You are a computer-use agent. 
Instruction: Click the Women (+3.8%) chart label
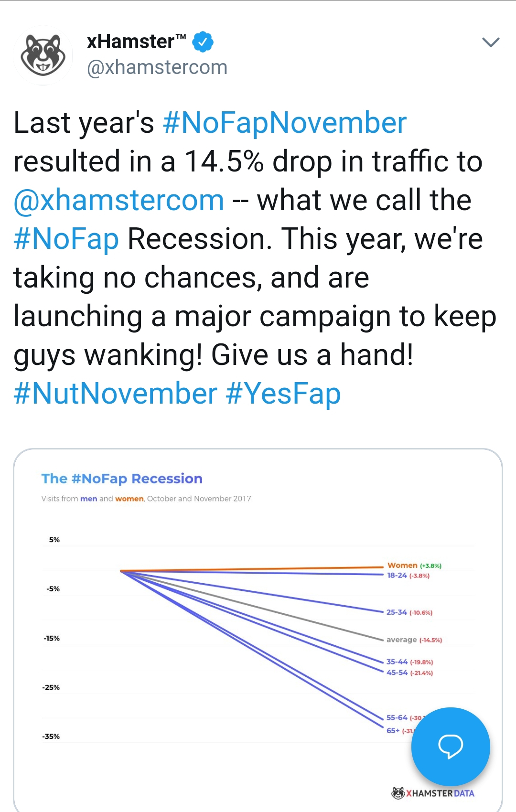(x=414, y=566)
